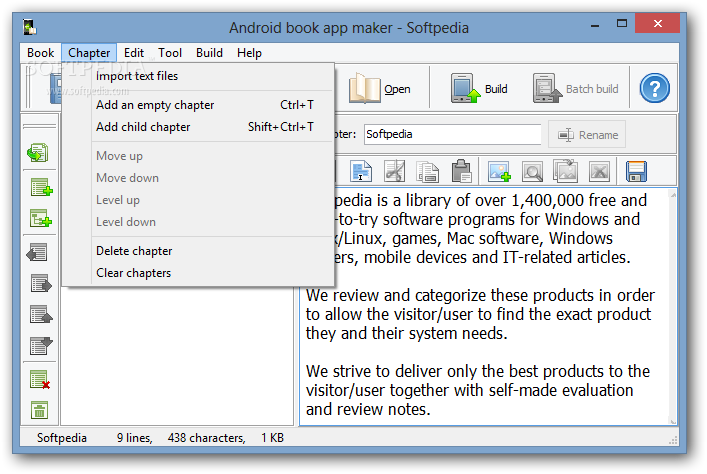This screenshot has height=474, width=707.
Task: Click the save floppy disk icon
Action: click(x=636, y=171)
